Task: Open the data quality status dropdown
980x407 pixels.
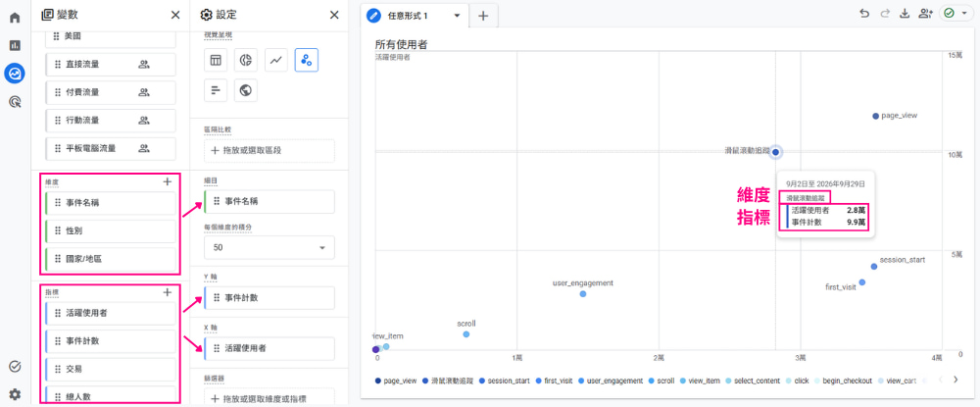Action: click(956, 13)
